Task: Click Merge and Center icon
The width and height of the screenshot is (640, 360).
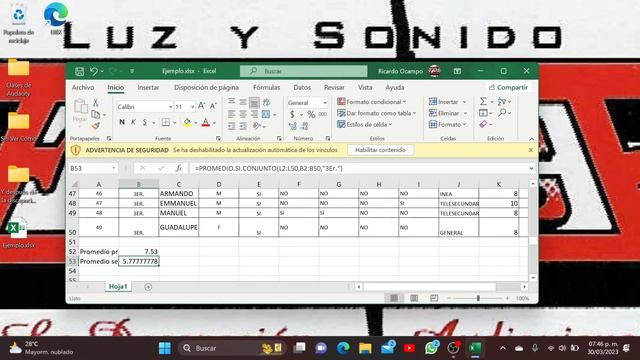Action: pyautogui.click(x=266, y=114)
